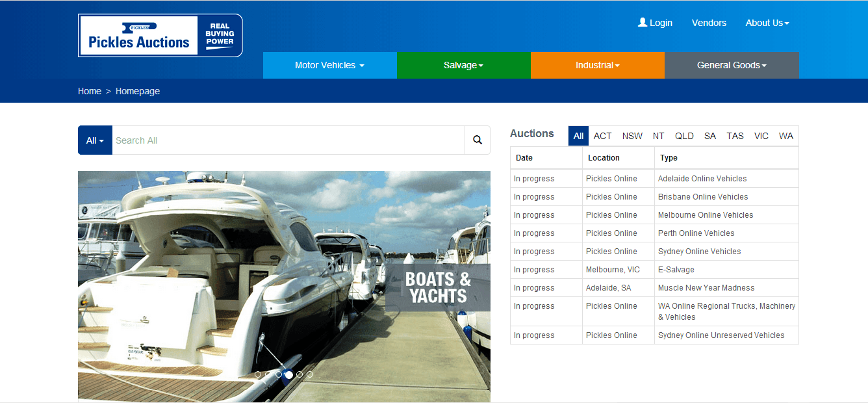This screenshot has width=868, height=403.
Task: Open the General Goods dropdown
Action: pyautogui.click(x=732, y=65)
